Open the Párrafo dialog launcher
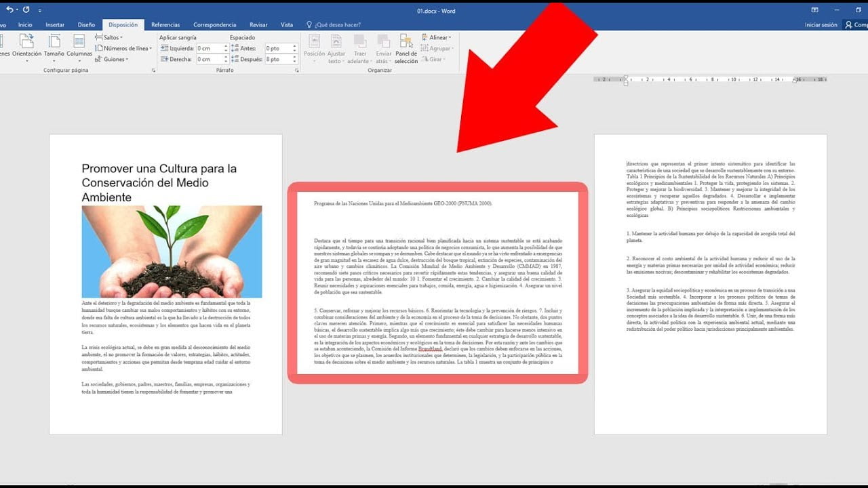Screen dimensions: 868x488 tap(296, 70)
